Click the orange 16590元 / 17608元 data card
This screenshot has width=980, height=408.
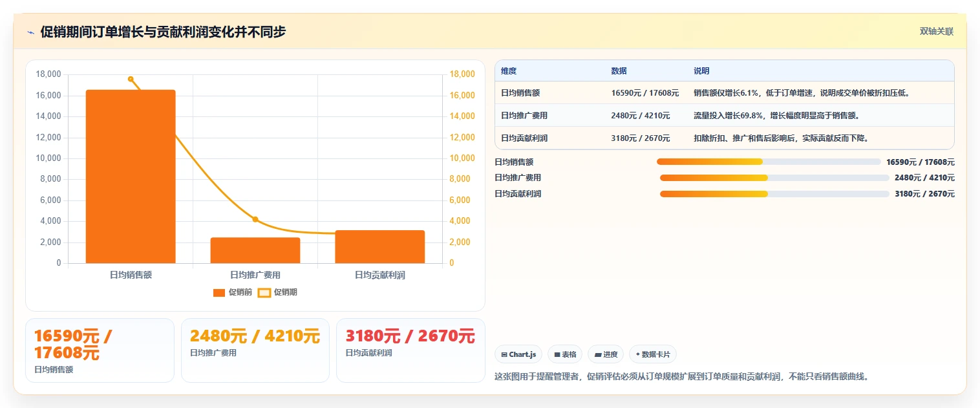click(100, 350)
